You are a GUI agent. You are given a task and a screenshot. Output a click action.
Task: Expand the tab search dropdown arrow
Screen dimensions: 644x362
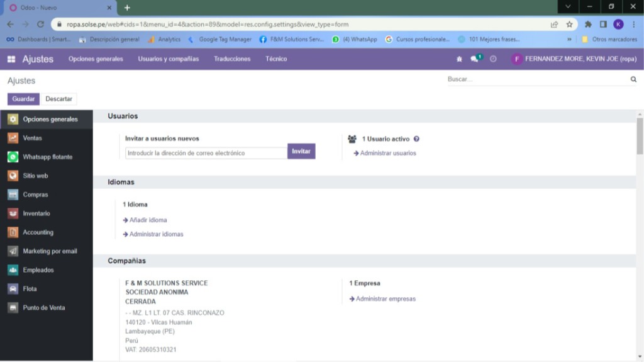[x=568, y=6]
